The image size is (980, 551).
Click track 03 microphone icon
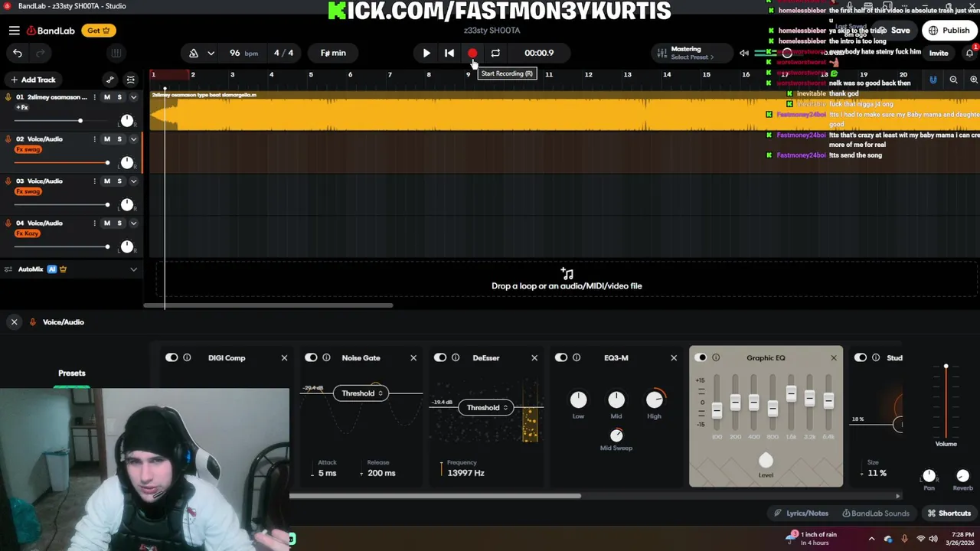(x=8, y=181)
